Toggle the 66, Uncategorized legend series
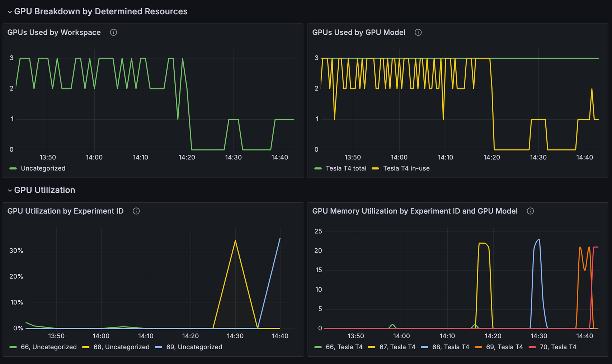This screenshot has width=612, height=364. (49, 347)
